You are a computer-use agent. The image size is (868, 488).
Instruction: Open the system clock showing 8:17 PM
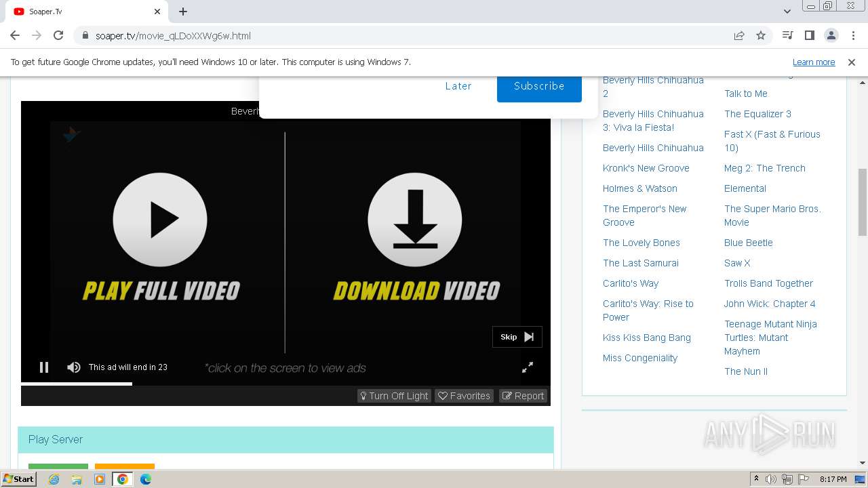tap(833, 479)
